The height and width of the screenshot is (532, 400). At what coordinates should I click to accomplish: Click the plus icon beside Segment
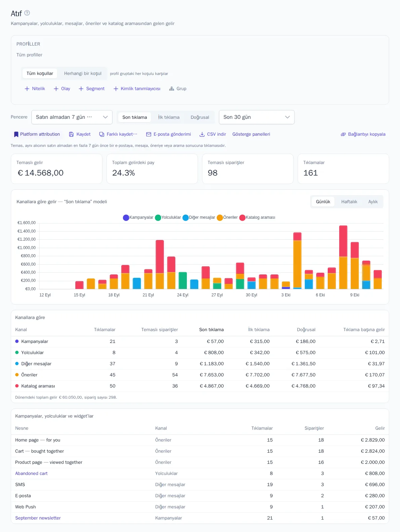[81, 89]
